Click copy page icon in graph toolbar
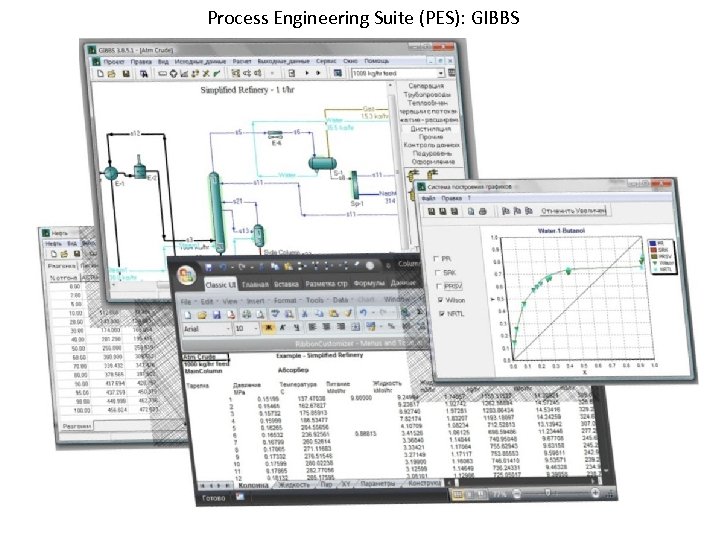 (471, 211)
